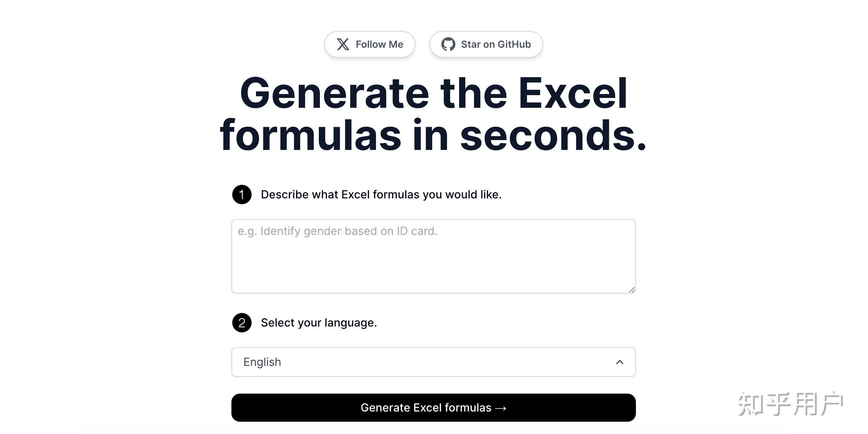Select the English option in the selector
This screenshot has height=434, width=868.
click(262, 362)
